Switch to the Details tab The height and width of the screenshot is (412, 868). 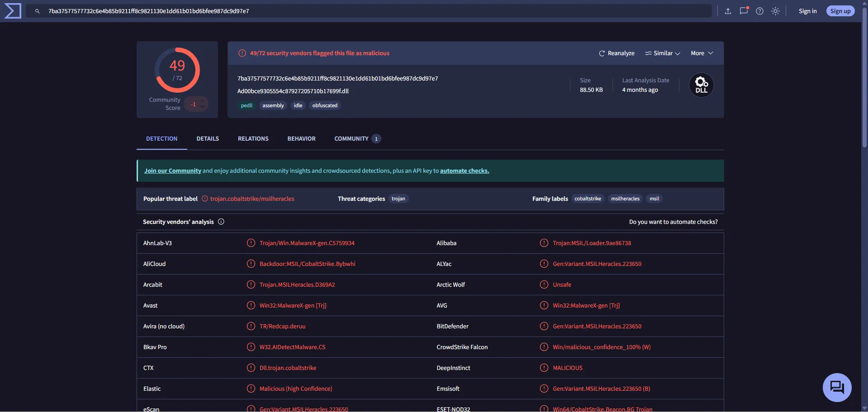(x=208, y=139)
